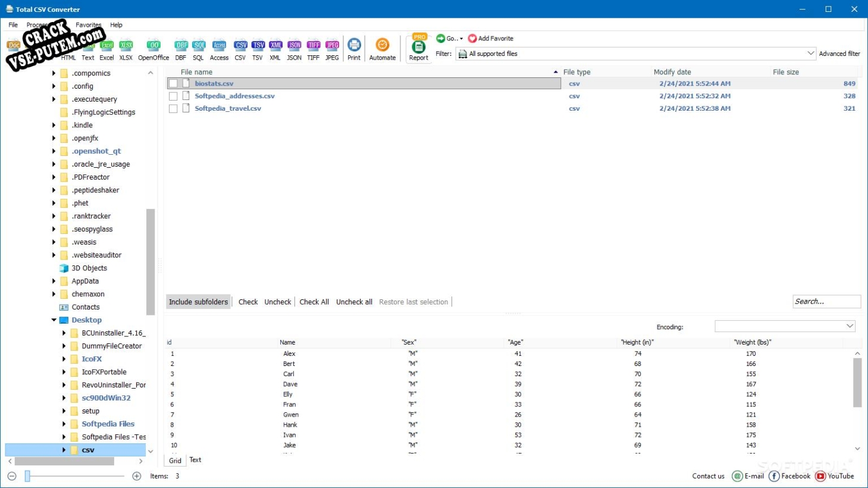Screen dimensions: 868x488
Task: Convert to Access database icon
Action: 220,50
